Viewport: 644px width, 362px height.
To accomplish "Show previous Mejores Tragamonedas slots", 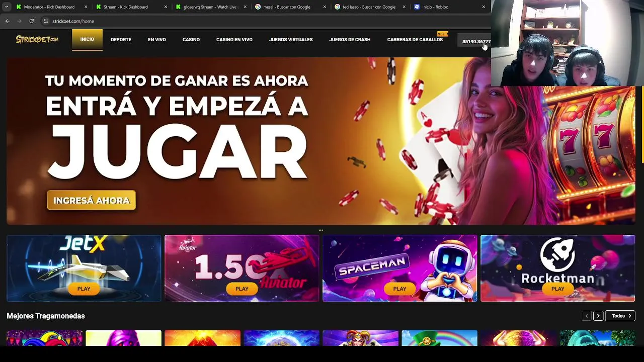I will [586, 316].
